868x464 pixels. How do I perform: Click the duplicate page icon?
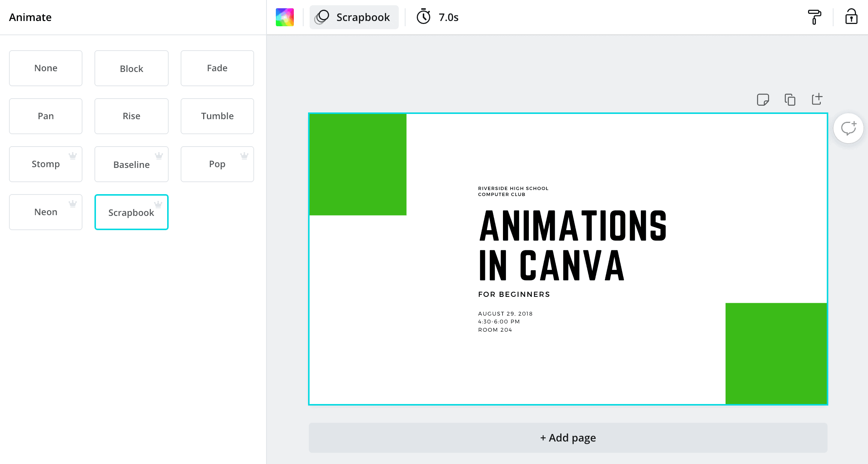pos(789,99)
